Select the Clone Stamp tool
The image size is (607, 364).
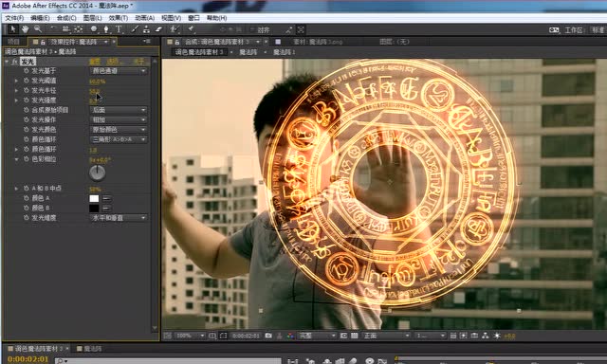click(x=146, y=29)
